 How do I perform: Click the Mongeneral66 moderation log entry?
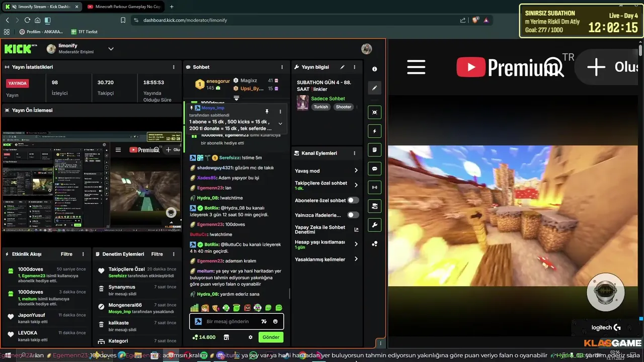136,308
